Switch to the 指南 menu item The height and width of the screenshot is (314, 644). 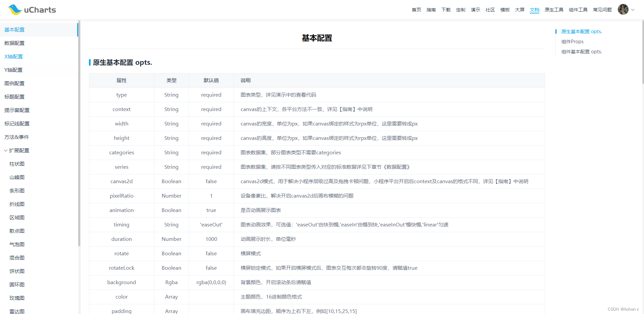point(431,10)
